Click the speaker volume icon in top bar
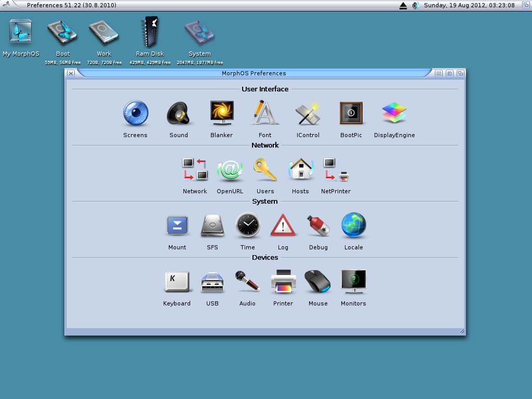The width and height of the screenshot is (532, 399). 416,5
